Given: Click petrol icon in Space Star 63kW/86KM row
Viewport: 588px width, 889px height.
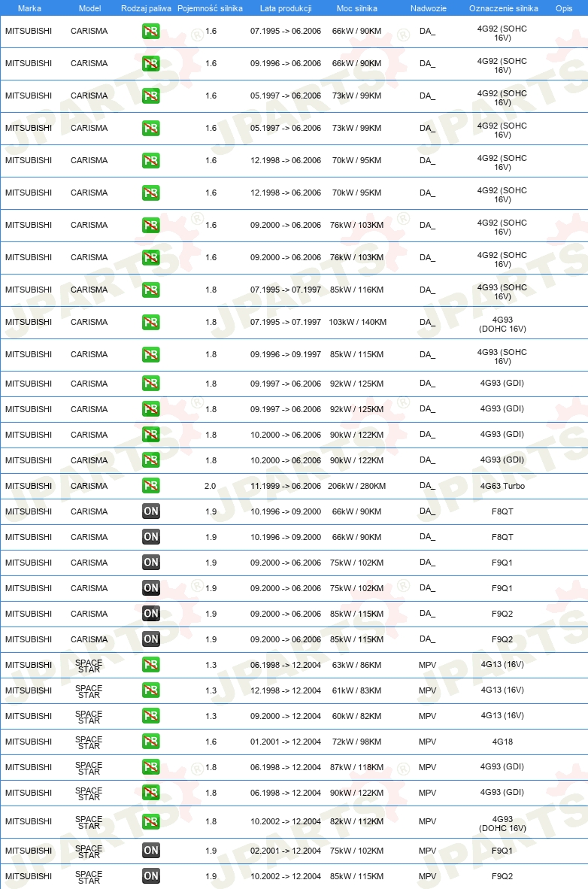Looking at the screenshot, I should tap(151, 664).
